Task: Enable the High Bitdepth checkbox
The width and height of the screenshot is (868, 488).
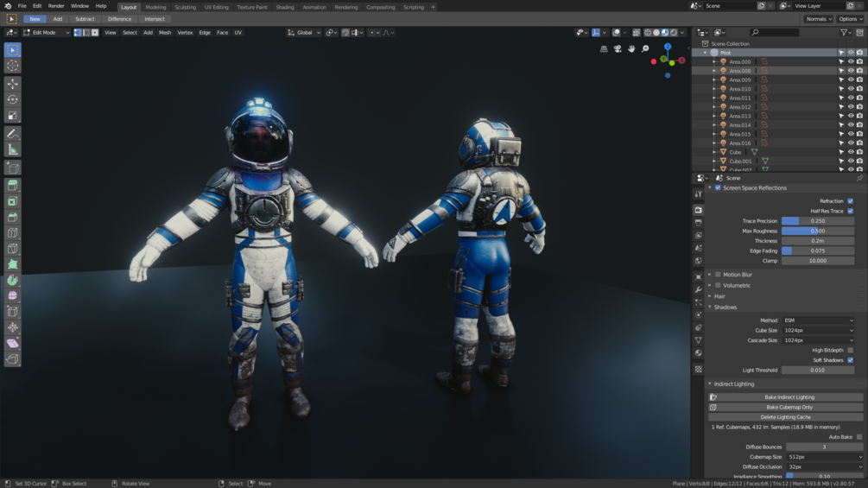Action: point(850,350)
